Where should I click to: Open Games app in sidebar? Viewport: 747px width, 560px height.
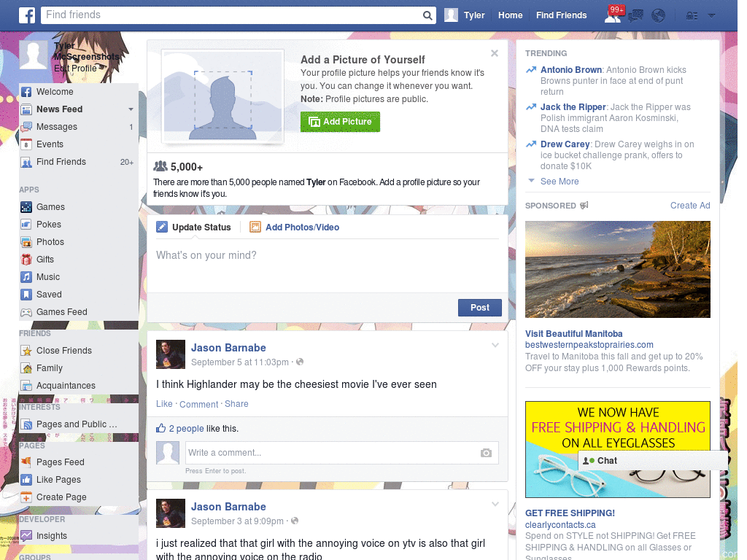click(x=79, y=207)
